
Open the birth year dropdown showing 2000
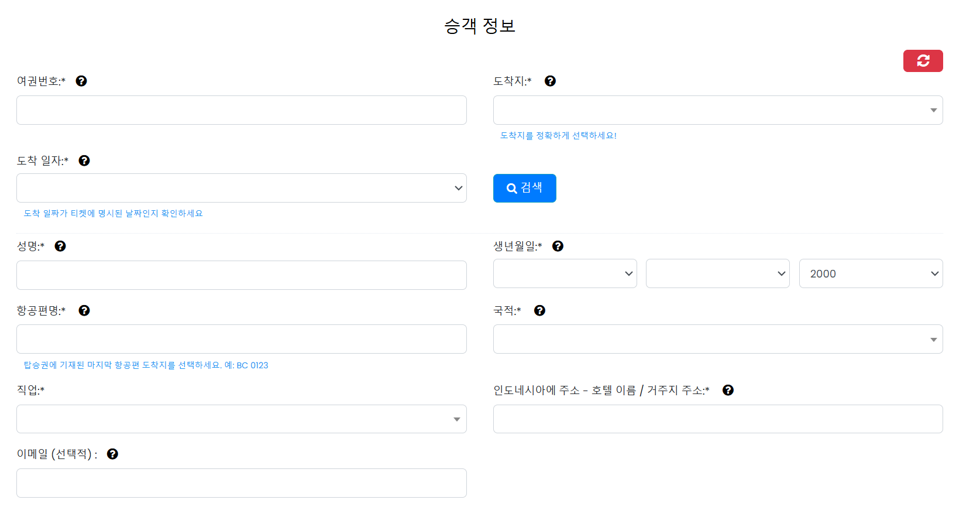[871, 273]
